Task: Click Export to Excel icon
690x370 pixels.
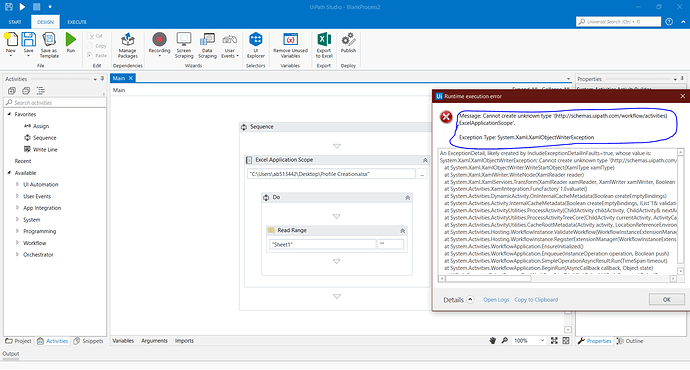Action: point(324,40)
